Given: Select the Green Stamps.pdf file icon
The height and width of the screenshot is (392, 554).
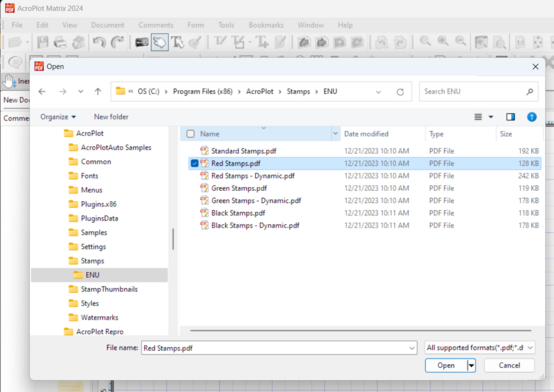Looking at the screenshot, I should click(x=204, y=188).
